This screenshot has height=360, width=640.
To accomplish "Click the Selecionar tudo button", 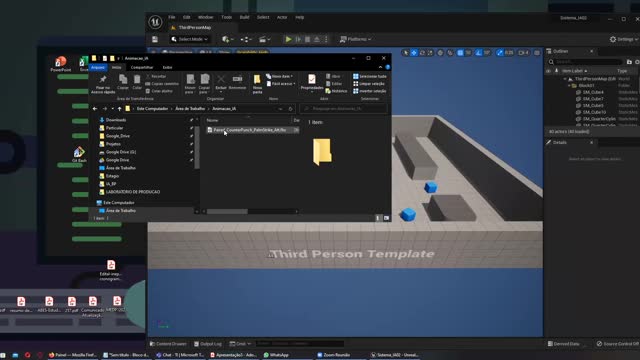I will [370, 76].
